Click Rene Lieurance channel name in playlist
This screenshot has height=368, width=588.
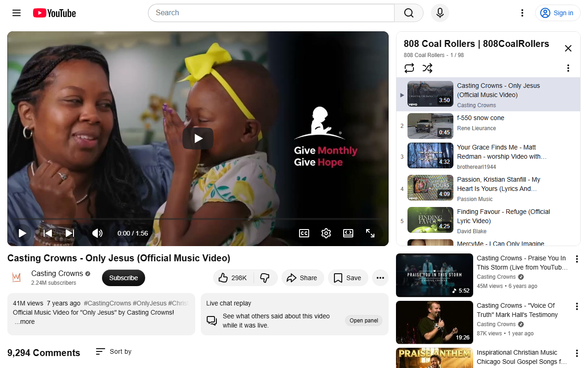pyautogui.click(x=476, y=128)
